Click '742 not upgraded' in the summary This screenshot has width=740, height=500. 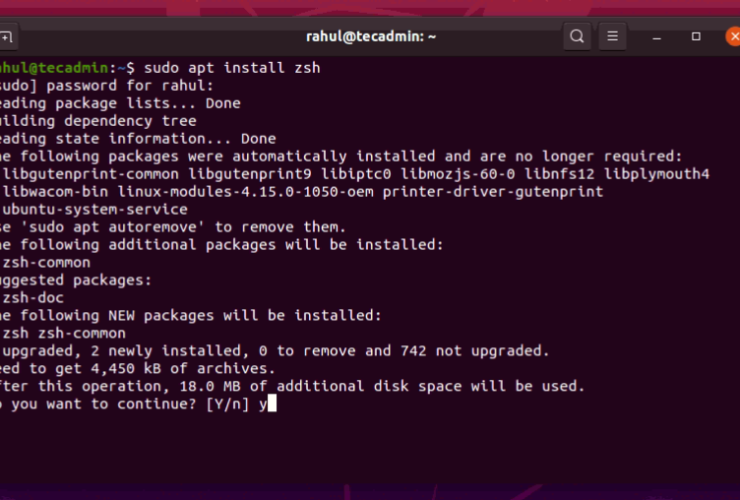tap(468, 350)
